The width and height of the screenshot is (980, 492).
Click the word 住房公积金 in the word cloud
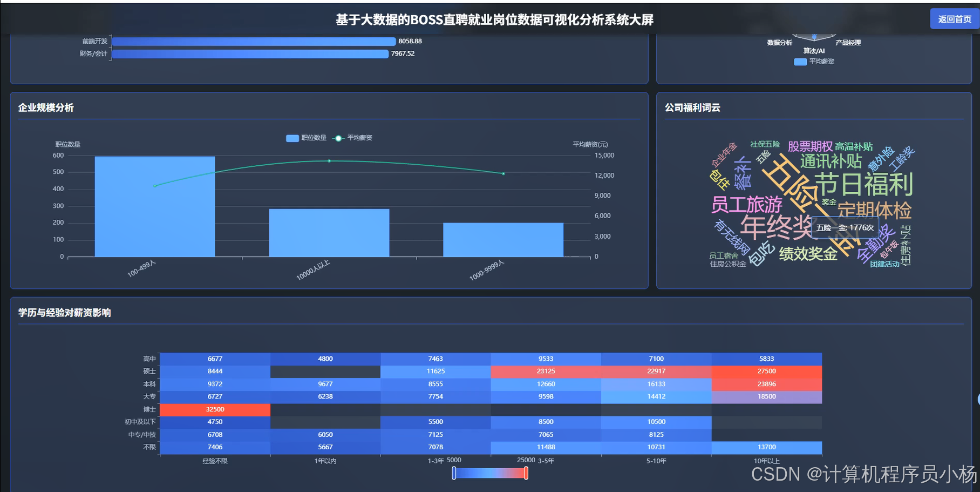tap(728, 264)
